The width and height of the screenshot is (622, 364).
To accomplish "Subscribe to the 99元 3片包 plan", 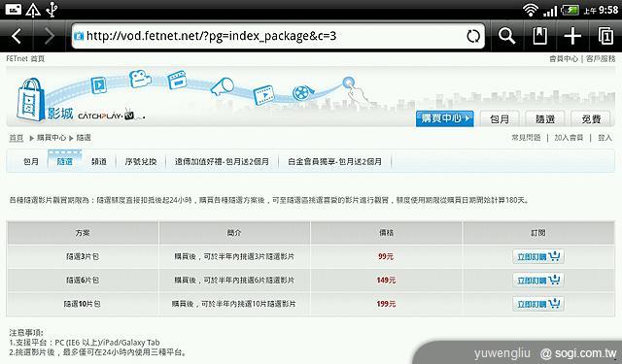I will coord(538,256).
